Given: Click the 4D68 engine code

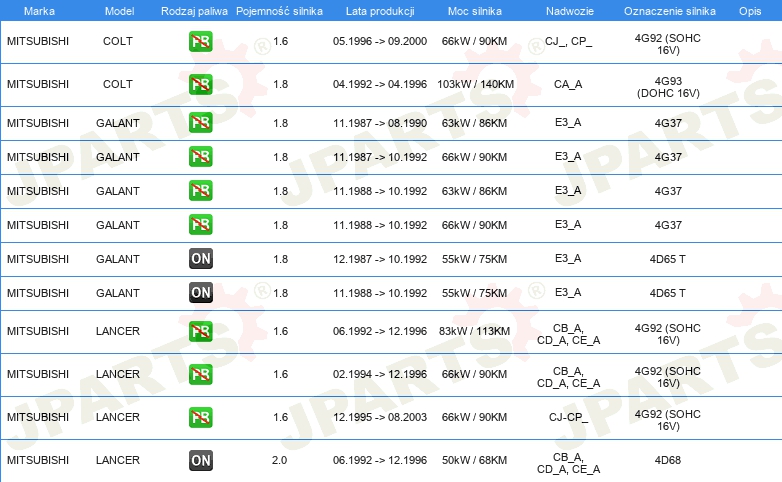Looking at the screenshot, I should pyautogui.click(x=668, y=460).
